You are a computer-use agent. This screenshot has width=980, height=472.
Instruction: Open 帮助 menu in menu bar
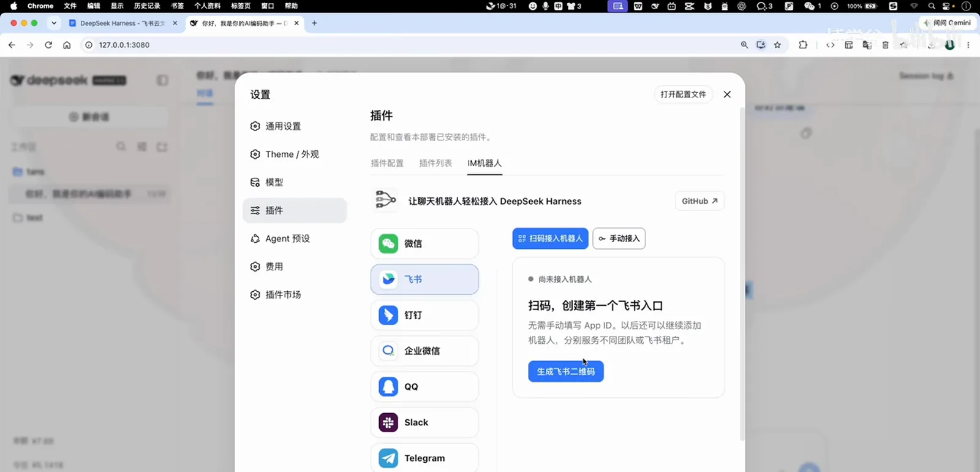click(x=292, y=6)
